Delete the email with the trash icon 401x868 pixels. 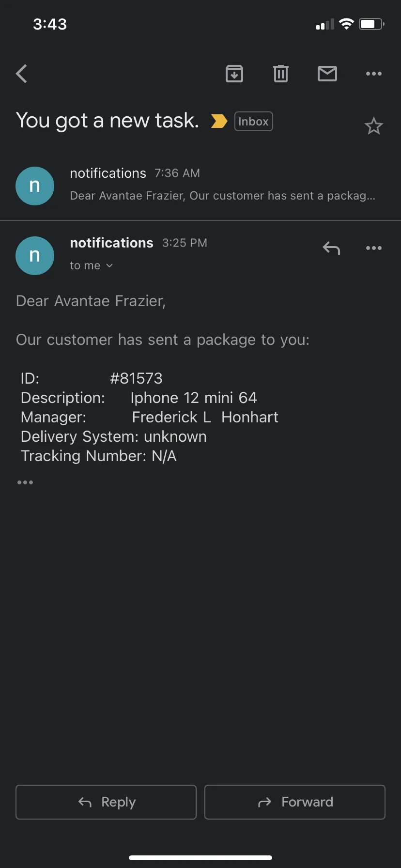point(281,74)
